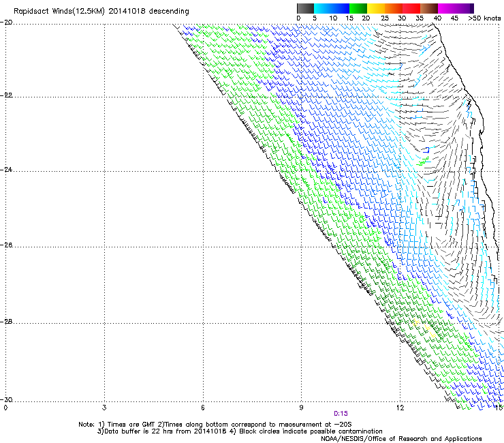This screenshot has width=504, height=443.
Task: Click the yellow 20-25 knots swatch
Action: coord(376,8)
